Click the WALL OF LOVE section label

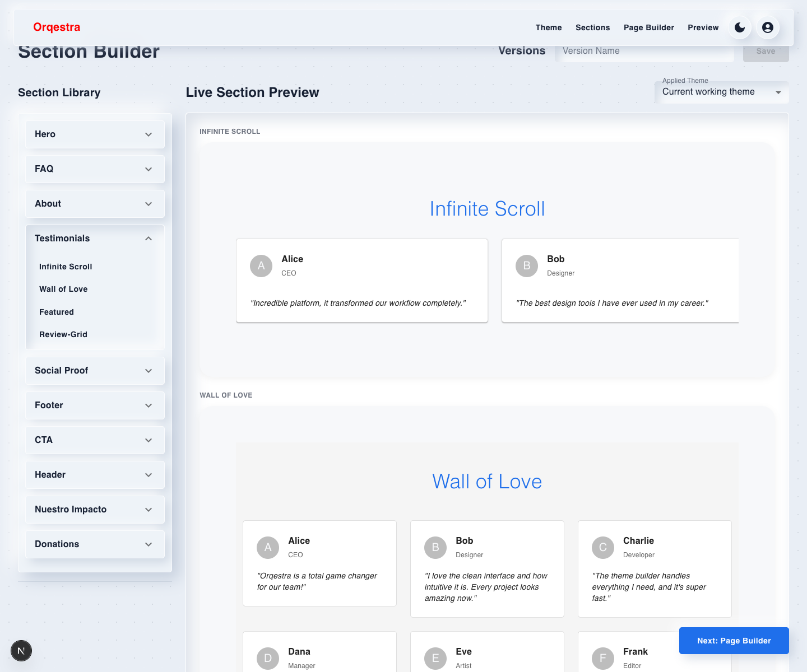point(226,395)
